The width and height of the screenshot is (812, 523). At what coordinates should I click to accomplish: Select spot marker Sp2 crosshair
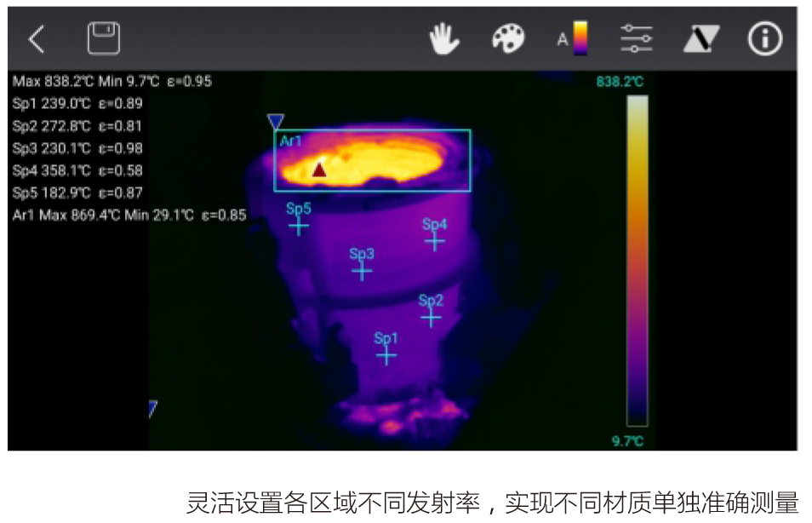click(431, 317)
